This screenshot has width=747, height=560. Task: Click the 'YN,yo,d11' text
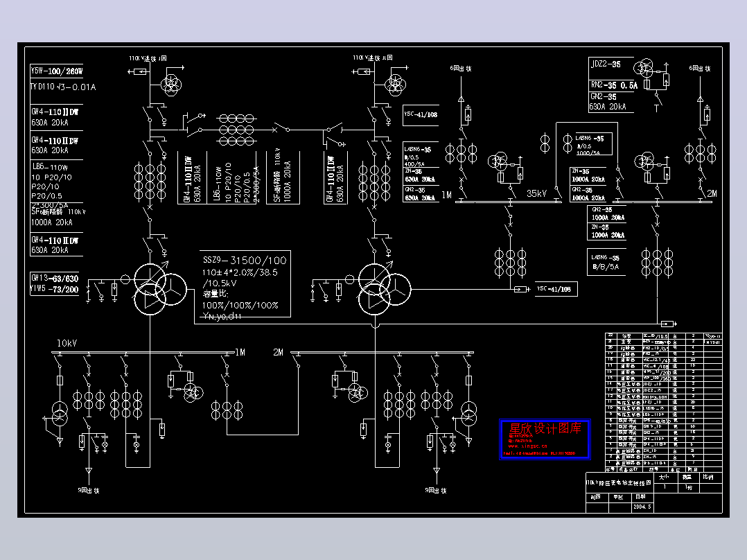pos(222,316)
